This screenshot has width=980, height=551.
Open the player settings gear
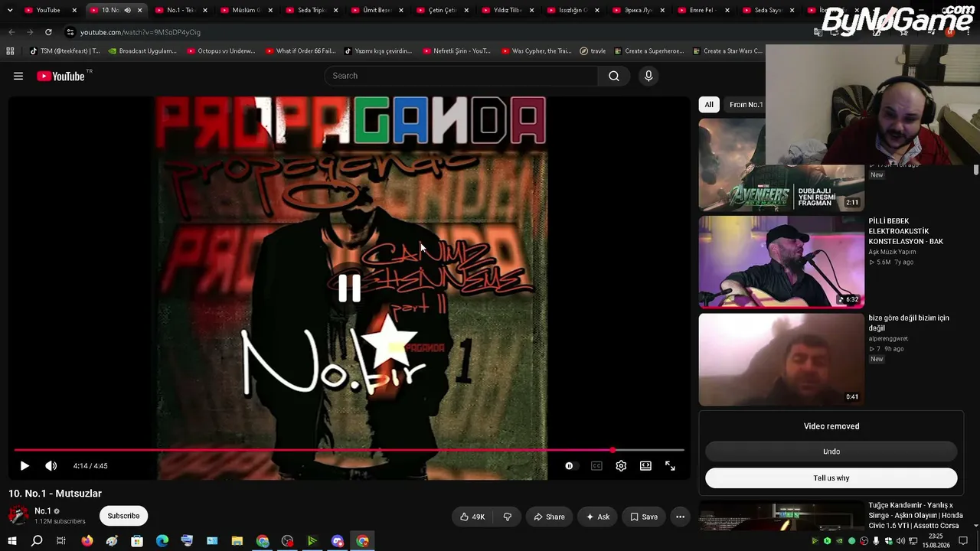point(621,465)
